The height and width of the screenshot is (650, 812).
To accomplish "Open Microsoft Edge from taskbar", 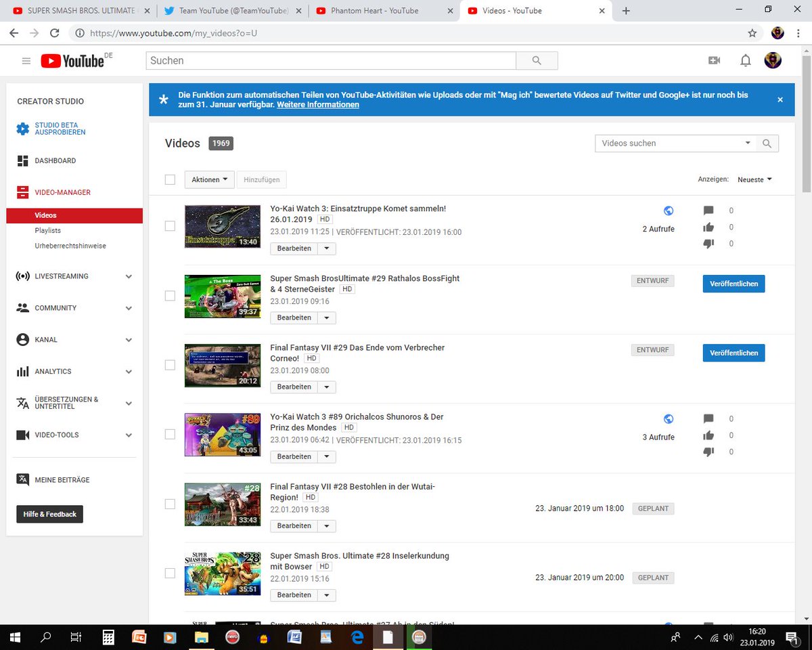I will click(x=357, y=637).
